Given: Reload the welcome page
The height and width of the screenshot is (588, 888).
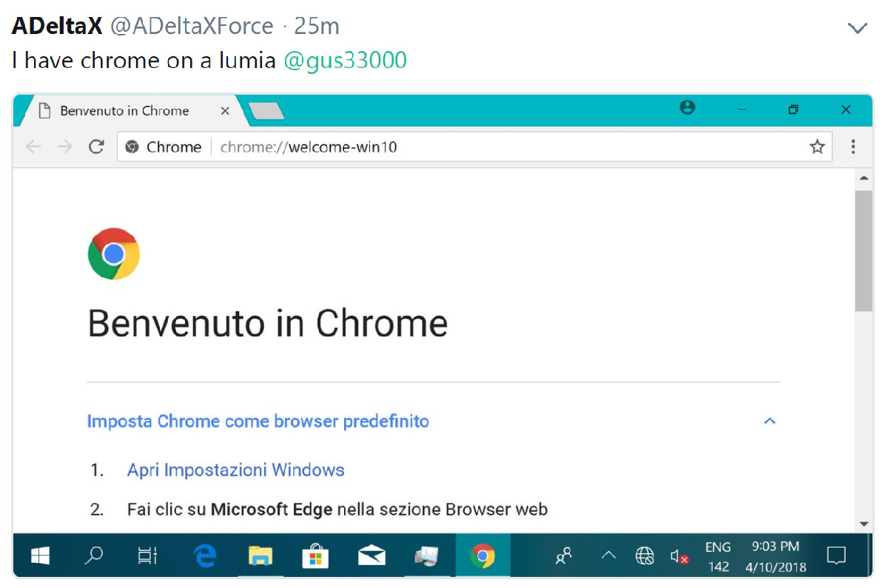Looking at the screenshot, I should pyautogui.click(x=96, y=146).
